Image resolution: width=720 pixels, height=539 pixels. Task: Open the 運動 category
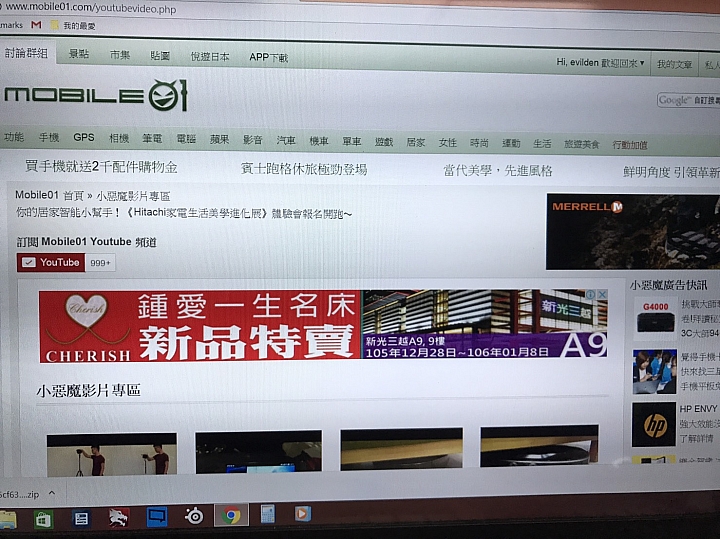tap(511, 144)
